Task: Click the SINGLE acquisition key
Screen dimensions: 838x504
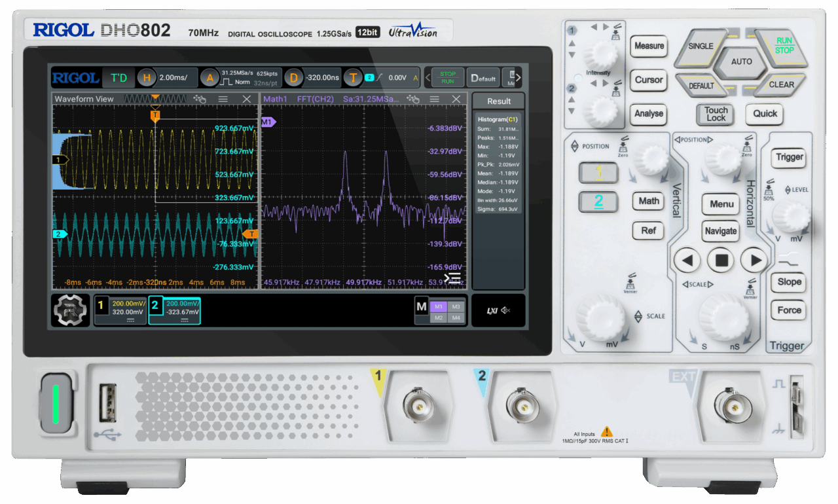Action: pos(701,47)
